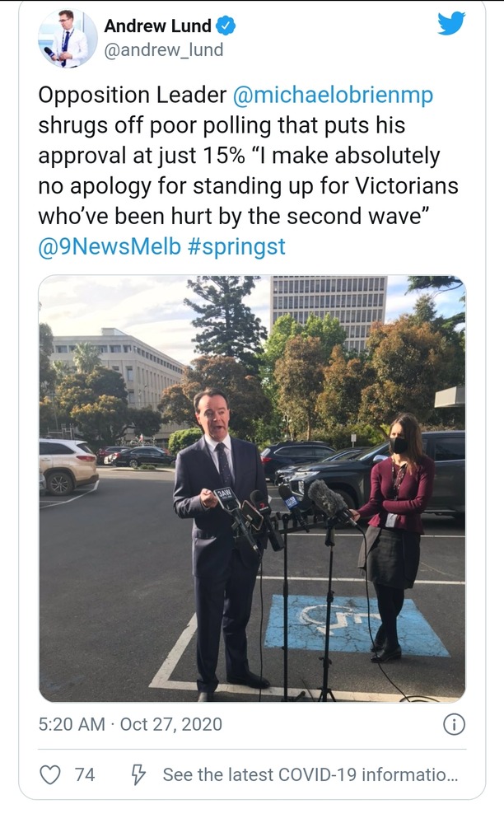This screenshot has width=504, height=823.
Task: Click the Twitter bird logo
Action: pyautogui.click(x=451, y=24)
